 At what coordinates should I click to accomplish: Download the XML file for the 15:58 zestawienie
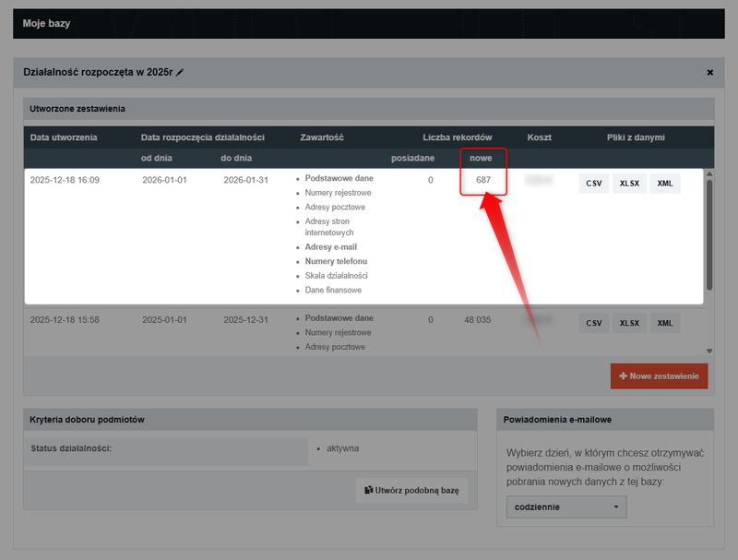[664, 323]
